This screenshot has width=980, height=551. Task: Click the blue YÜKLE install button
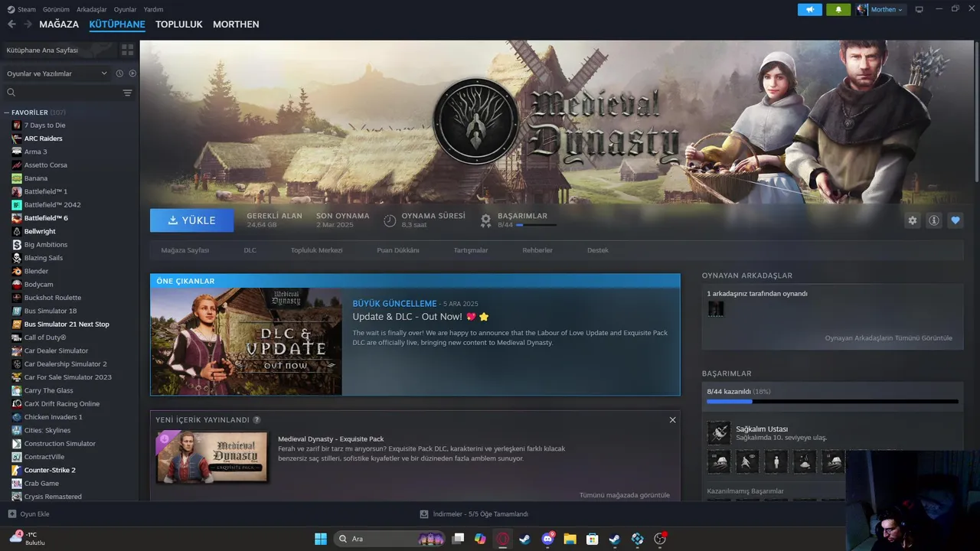(x=192, y=220)
